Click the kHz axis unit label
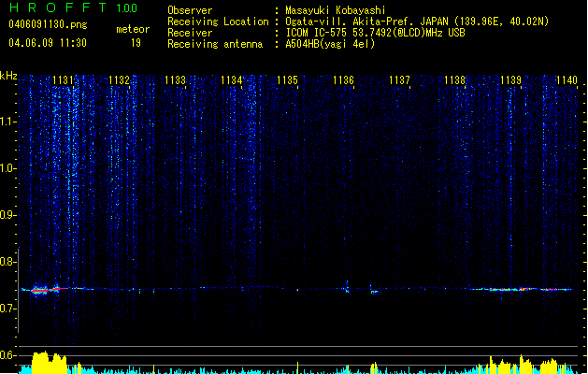The width and height of the screenshot is (588, 374). (x=8, y=76)
